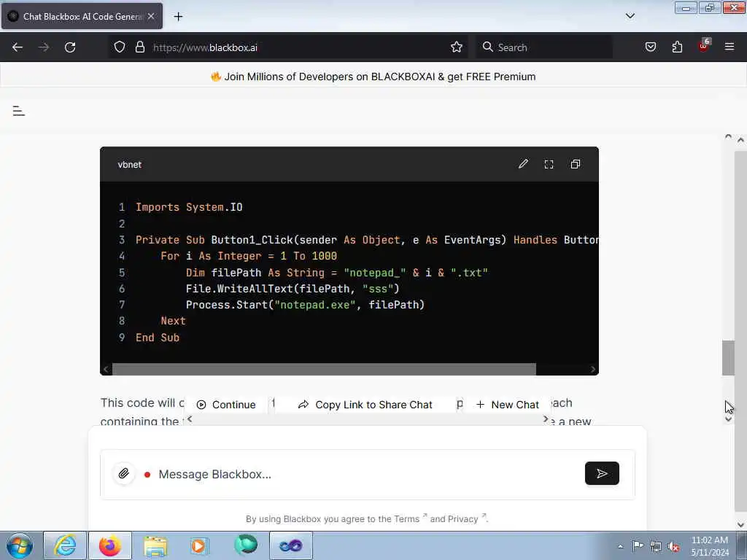
Task: Show hidden system tray icons
Action: tap(620, 546)
